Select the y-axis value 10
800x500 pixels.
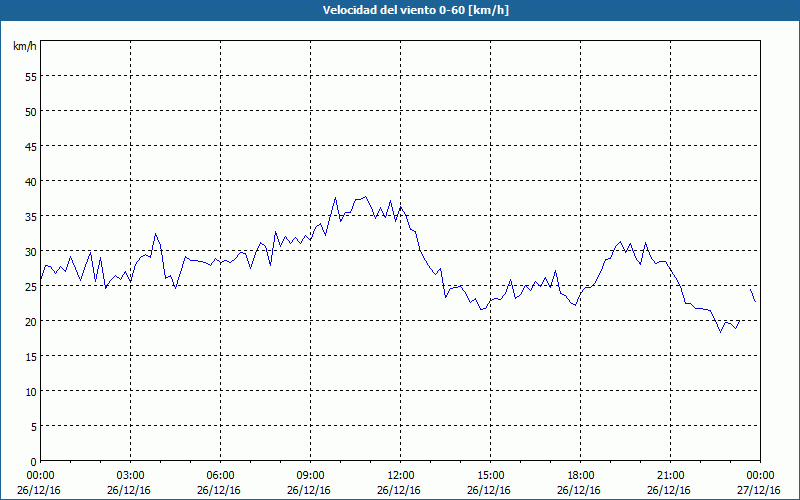point(31,392)
